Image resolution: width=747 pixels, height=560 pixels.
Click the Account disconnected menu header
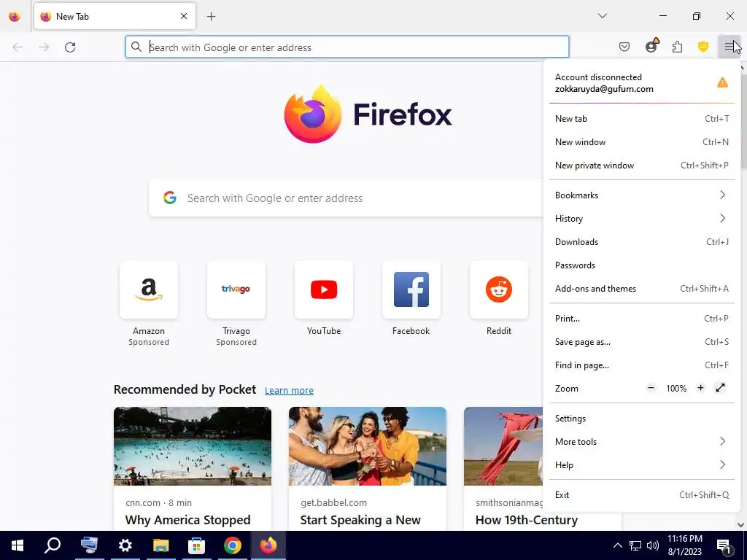[x=642, y=83]
